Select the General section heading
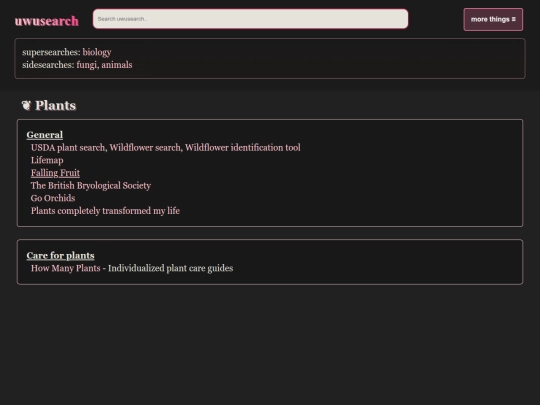The image size is (540, 405). pos(45,135)
